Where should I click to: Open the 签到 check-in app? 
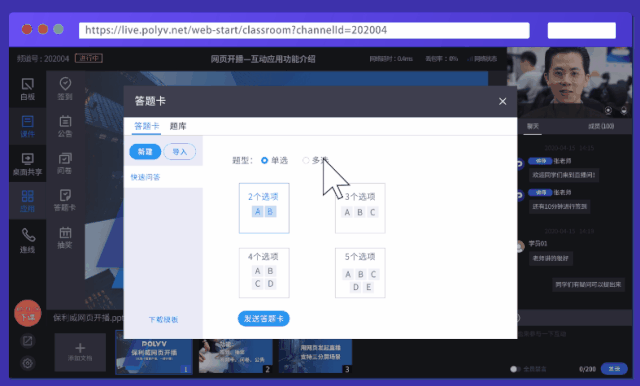pos(65,89)
